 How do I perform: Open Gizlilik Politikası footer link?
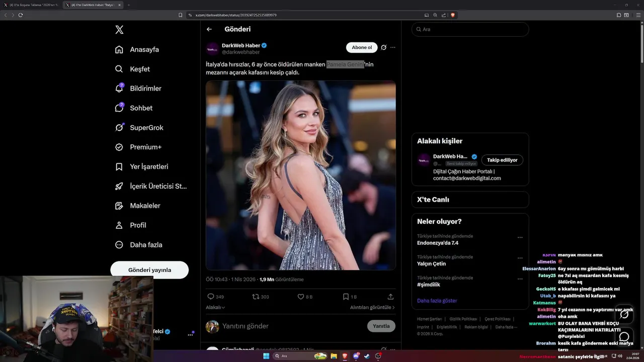pyautogui.click(x=463, y=319)
